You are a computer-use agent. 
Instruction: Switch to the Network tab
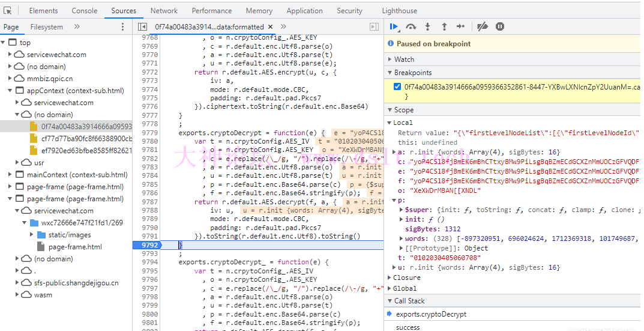pos(164,11)
